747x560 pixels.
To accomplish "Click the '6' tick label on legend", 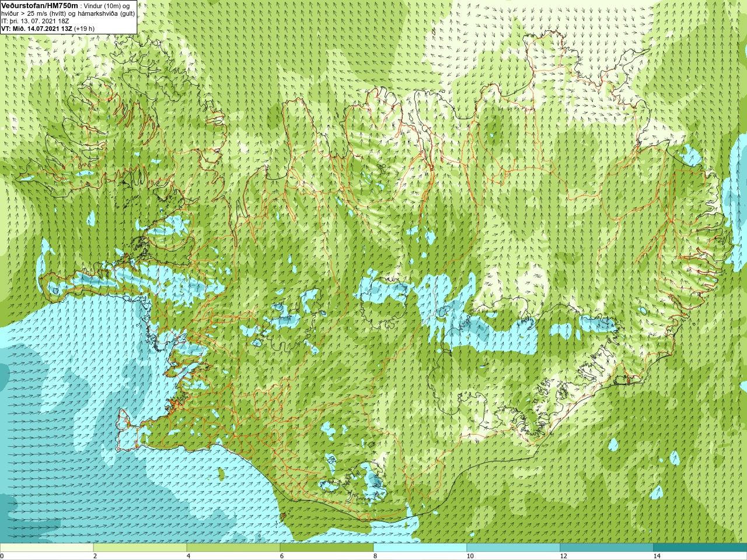I will [282, 556].
